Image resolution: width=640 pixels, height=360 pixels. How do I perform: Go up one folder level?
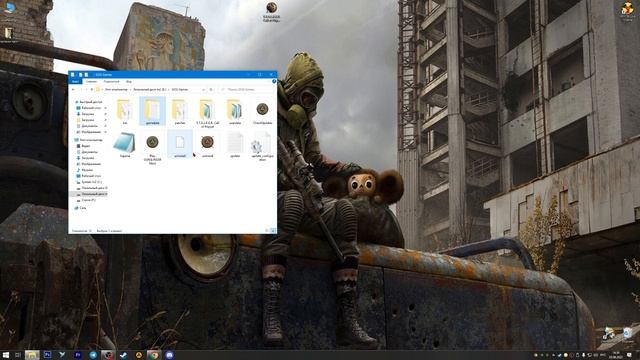[91, 89]
